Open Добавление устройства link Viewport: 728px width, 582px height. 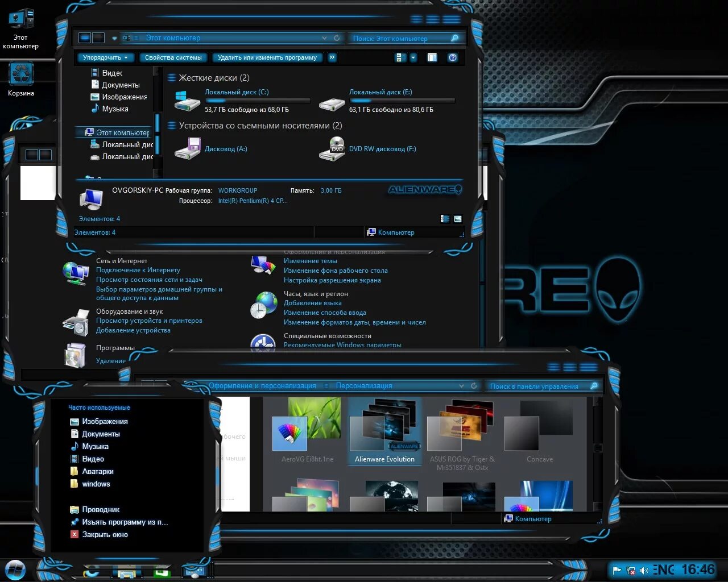click(133, 330)
